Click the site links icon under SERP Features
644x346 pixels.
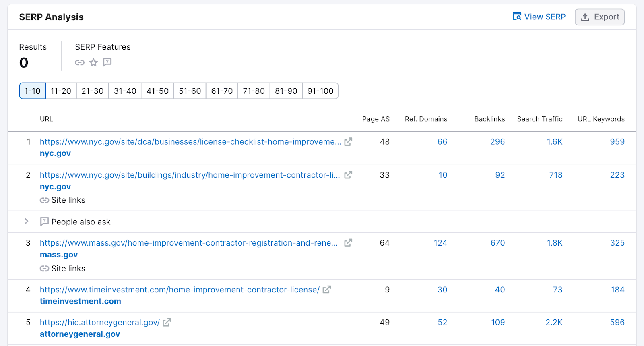pyautogui.click(x=80, y=62)
